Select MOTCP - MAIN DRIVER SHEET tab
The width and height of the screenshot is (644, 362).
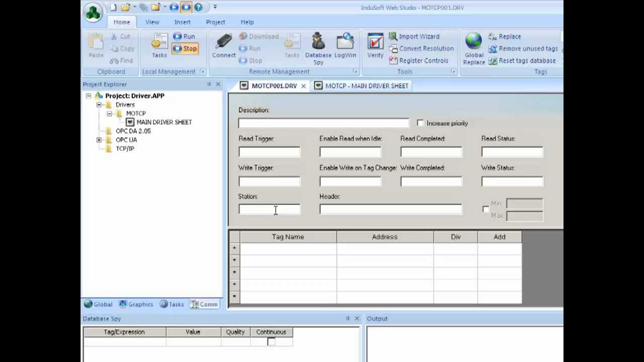click(361, 85)
